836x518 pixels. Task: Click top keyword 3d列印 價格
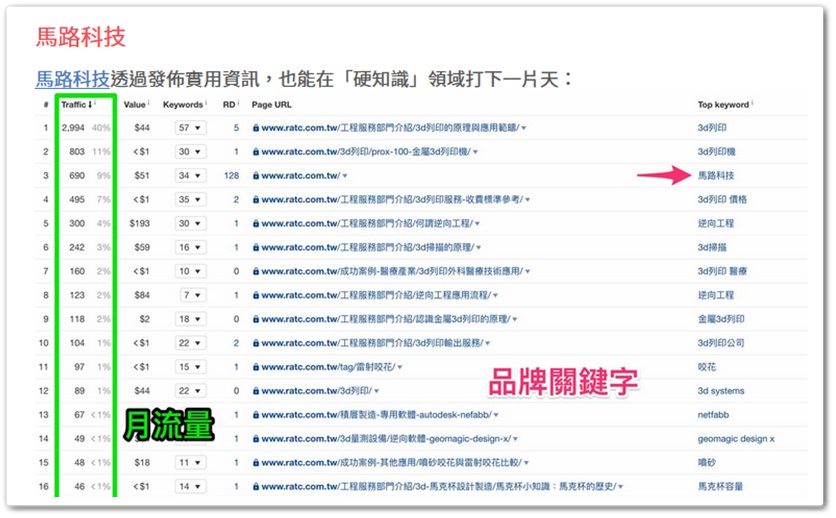pos(722,200)
